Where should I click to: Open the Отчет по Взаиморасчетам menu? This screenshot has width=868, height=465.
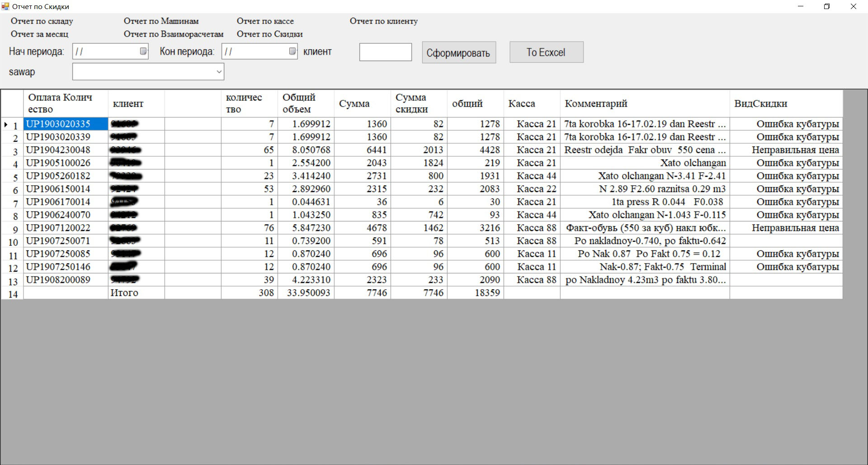174,34
